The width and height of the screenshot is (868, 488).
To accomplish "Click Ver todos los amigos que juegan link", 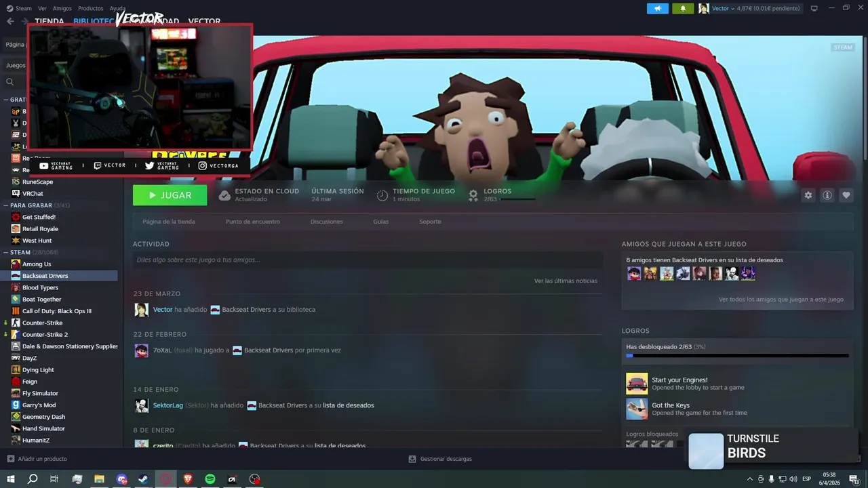I will 781,299.
